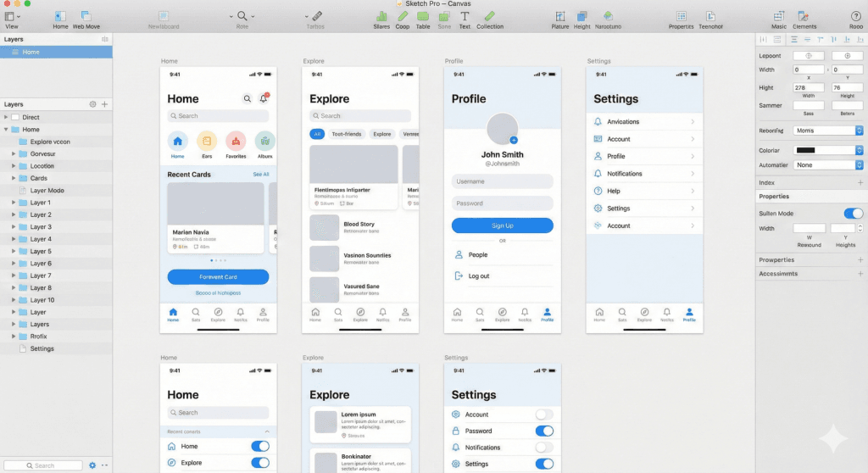This screenshot has width=868, height=473.
Task: Open the Sliares toolbar tool
Action: (381, 17)
